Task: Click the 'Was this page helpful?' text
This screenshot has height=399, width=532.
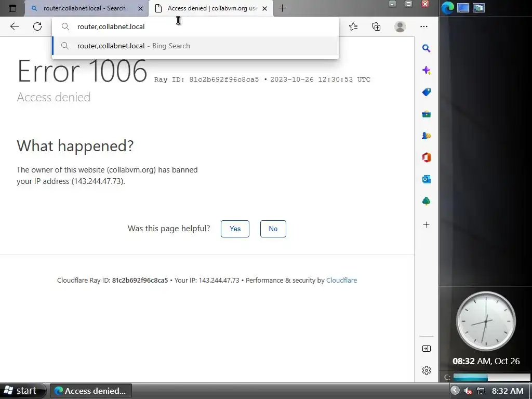Action: point(169,229)
